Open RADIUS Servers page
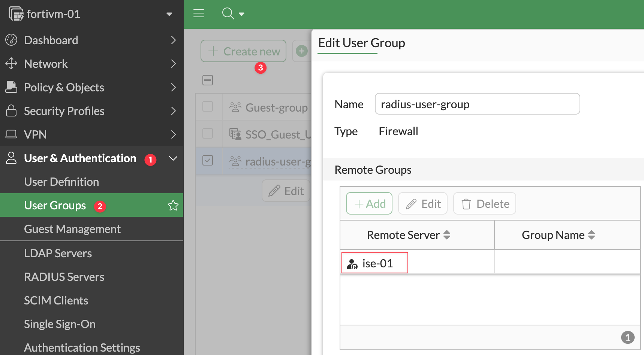Image resolution: width=644 pixels, height=355 pixels. [x=64, y=277]
